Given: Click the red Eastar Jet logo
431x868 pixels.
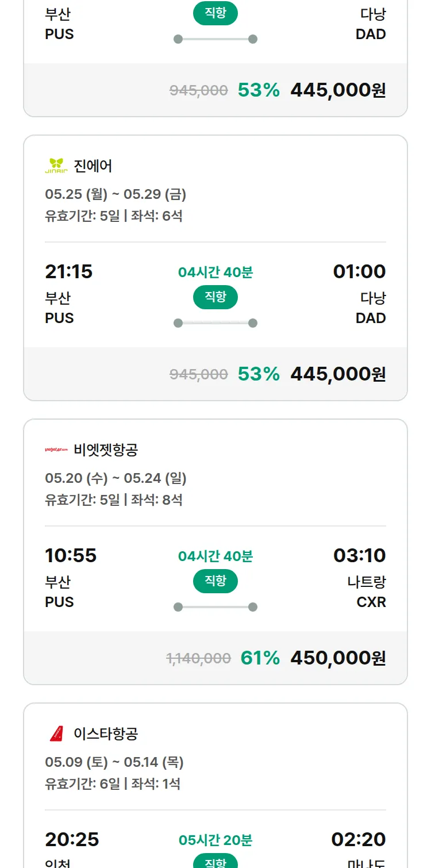Looking at the screenshot, I should click(x=56, y=733).
